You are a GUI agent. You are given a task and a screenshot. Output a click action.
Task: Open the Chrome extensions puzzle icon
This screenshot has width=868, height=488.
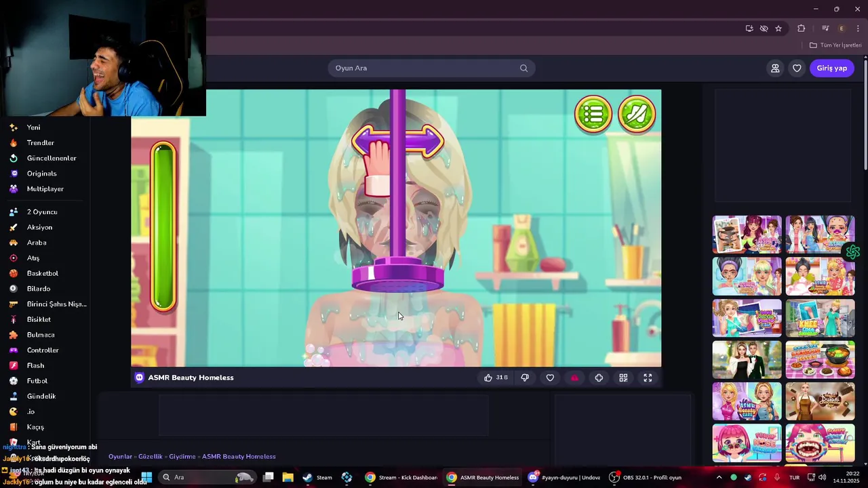[x=801, y=28]
